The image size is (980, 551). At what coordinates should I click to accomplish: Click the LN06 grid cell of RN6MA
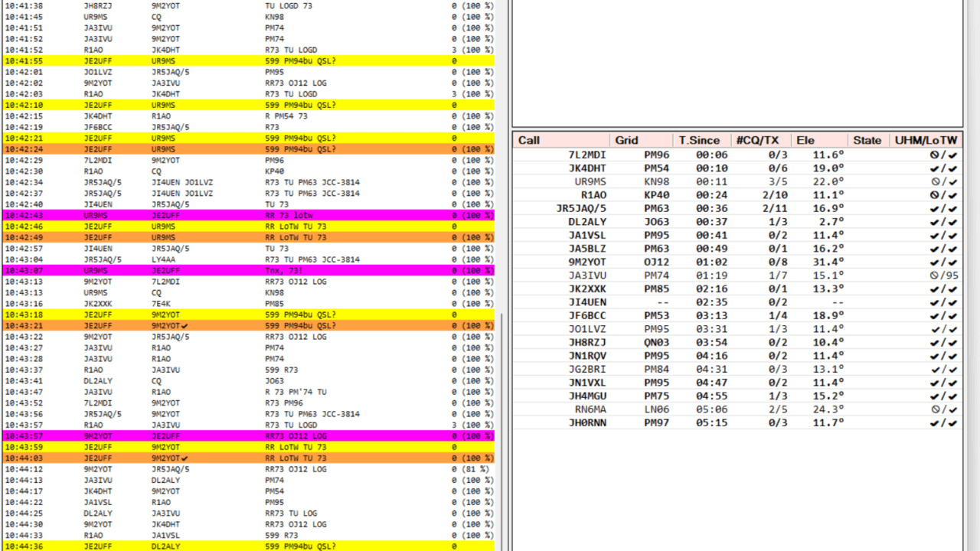(x=657, y=409)
